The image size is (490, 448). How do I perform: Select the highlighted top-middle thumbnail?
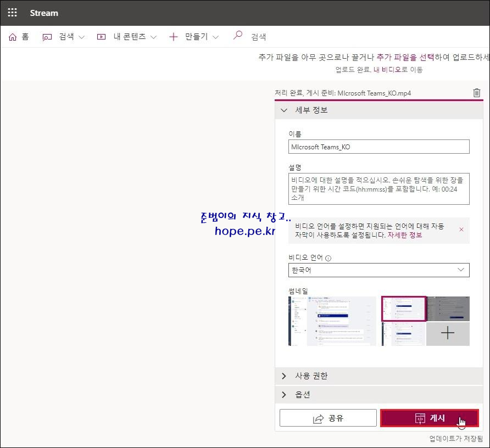(403, 309)
